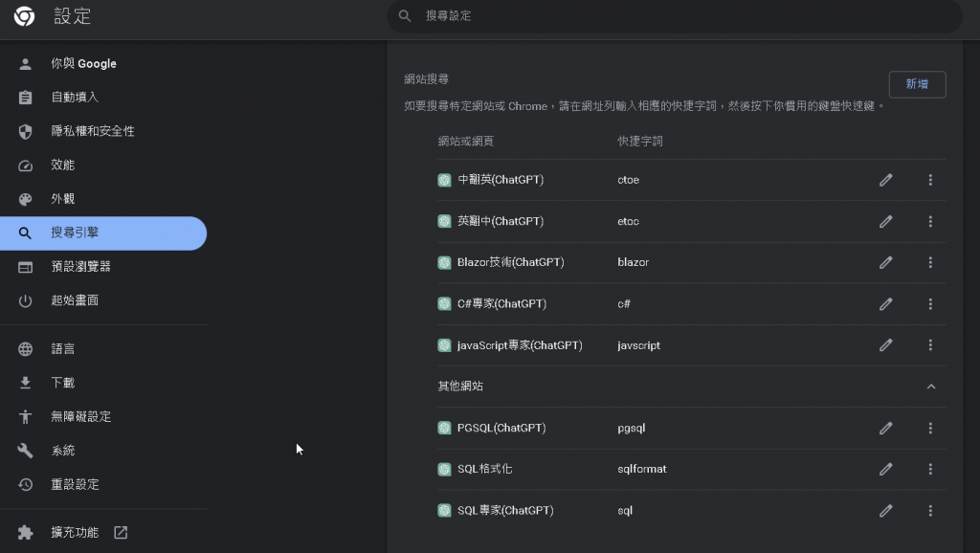Screen dimensions: 980x553
Task: Click the 新增 button
Action: [x=917, y=84]
